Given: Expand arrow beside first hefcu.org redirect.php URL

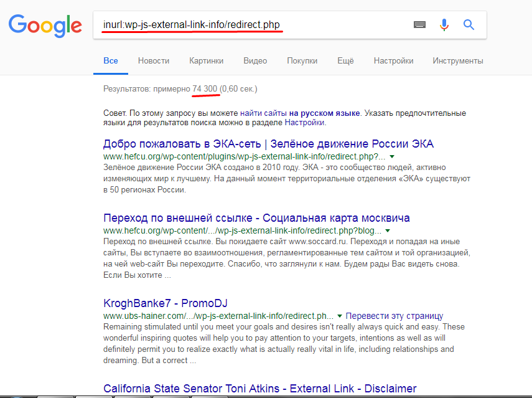Looking at the screenshot, I should click(x=392, y=156).
